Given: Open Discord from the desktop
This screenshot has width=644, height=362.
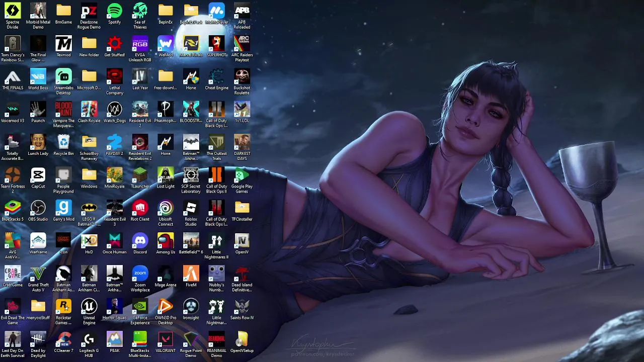Looking at the screenshot, I should 140,240.
